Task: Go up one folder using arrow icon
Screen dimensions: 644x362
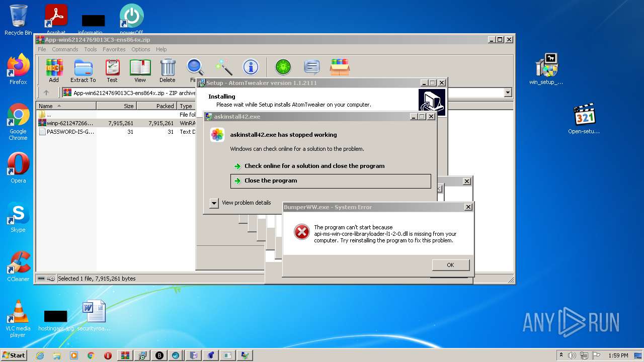Action: 46,93
